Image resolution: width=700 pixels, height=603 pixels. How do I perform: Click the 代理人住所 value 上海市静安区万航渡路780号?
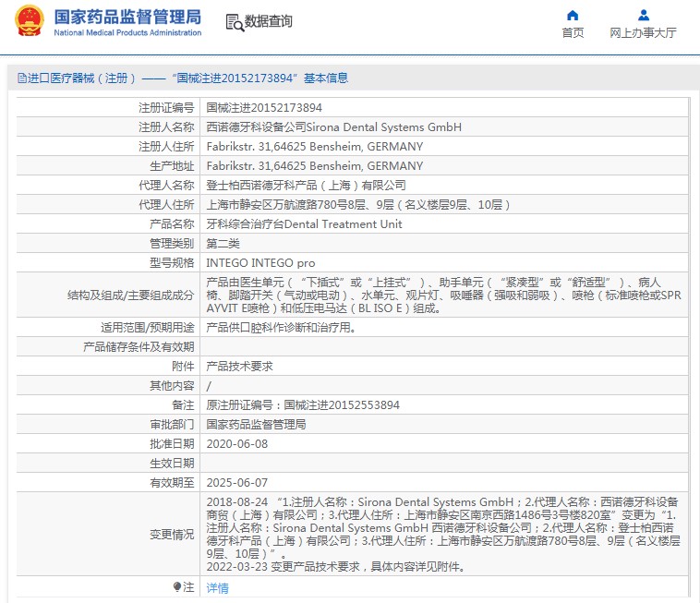(358, 205)
